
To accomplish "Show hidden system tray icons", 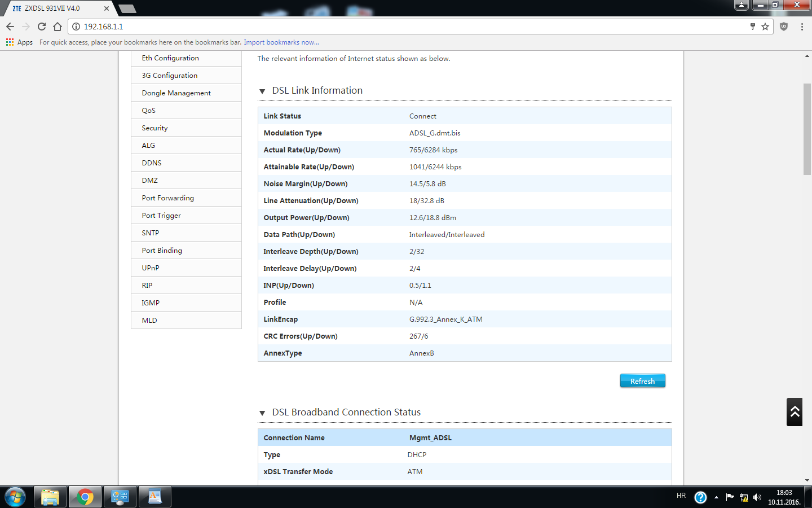I will [716, 497].
